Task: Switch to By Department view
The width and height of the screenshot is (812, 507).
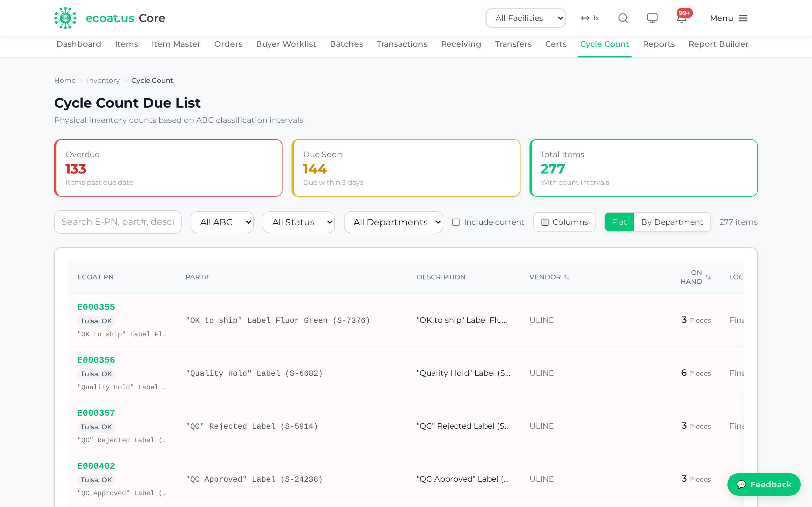Action: (672, 222)
